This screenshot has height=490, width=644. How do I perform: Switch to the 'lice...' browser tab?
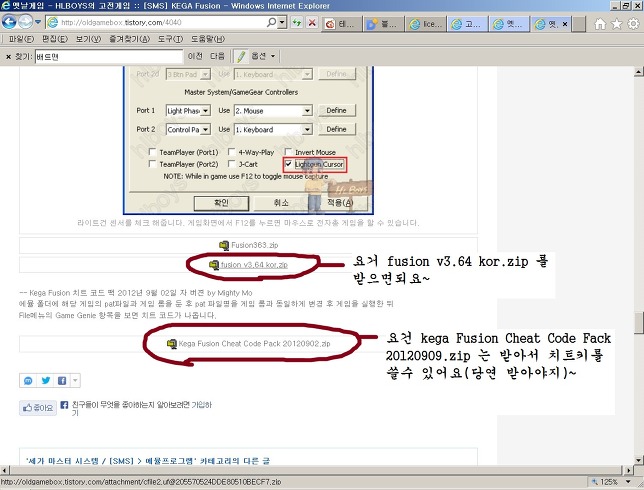tap(426, 24)
